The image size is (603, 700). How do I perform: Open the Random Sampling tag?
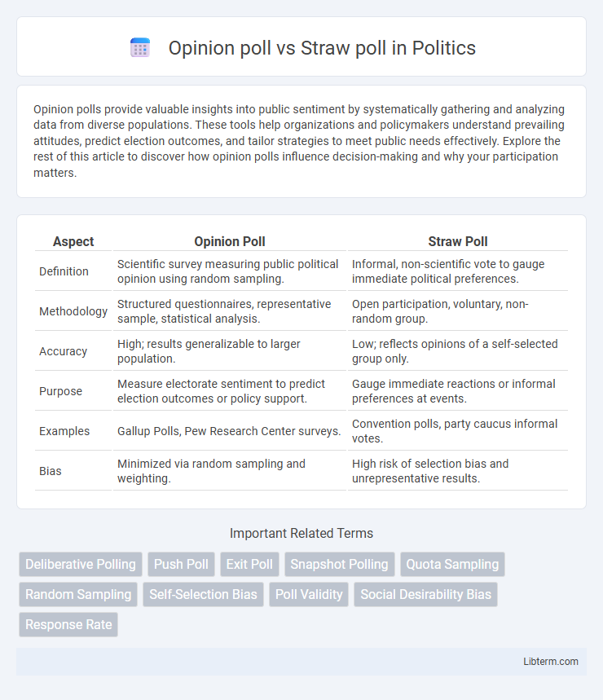pos(78,595)
